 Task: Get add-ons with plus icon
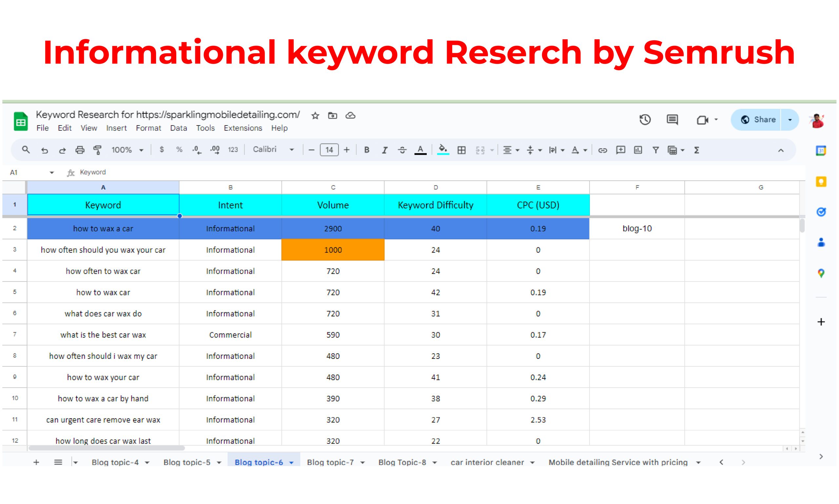821,321
